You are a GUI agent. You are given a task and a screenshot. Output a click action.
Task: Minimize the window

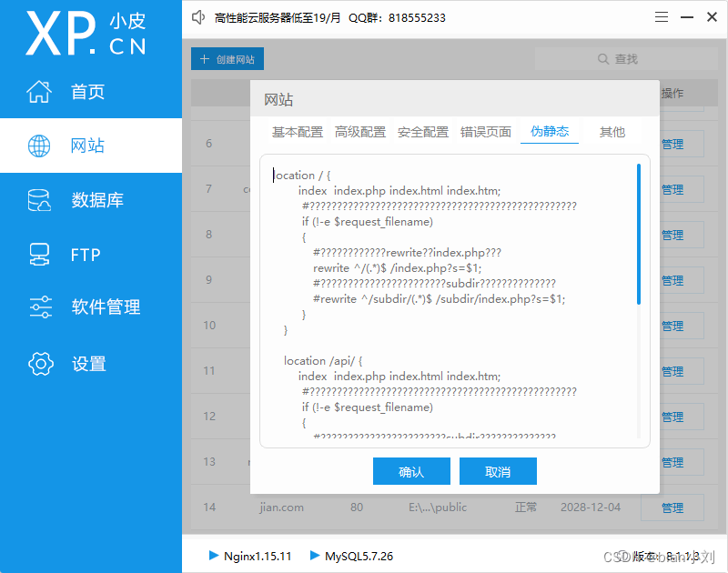click(687, 17)
